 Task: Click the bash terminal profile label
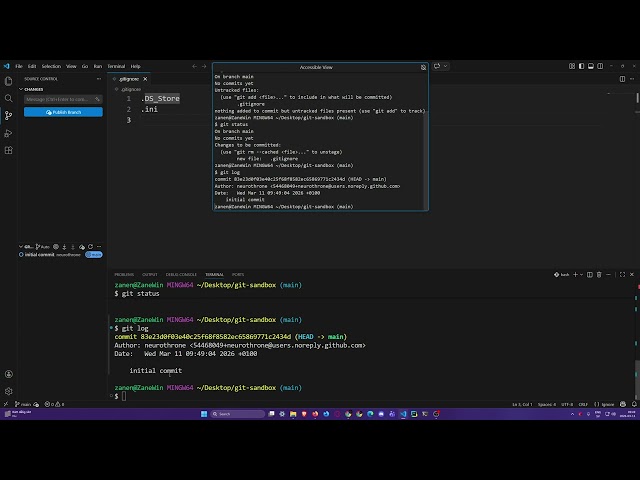pyautogui.click(x=562, y=275)
